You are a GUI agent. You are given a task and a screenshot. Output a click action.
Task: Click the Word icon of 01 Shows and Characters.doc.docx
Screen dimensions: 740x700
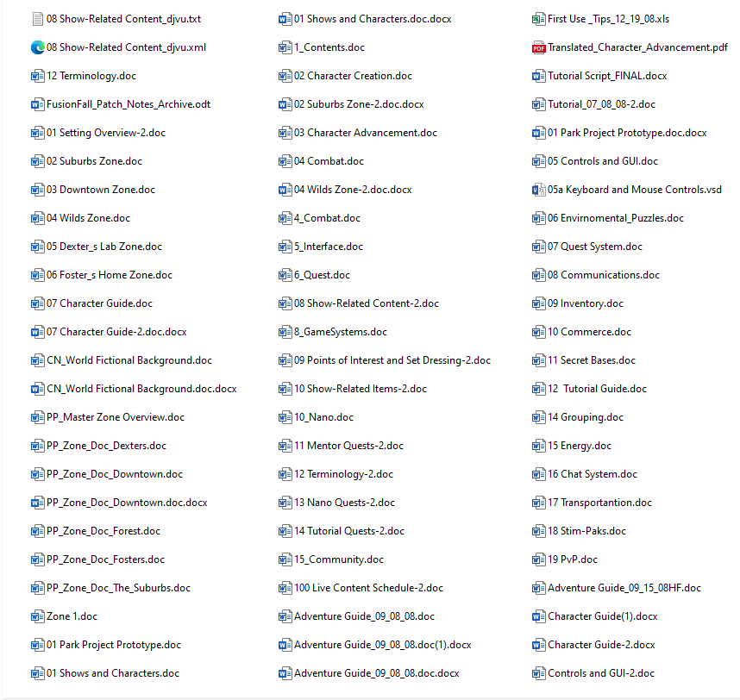[x=285, y=19]
